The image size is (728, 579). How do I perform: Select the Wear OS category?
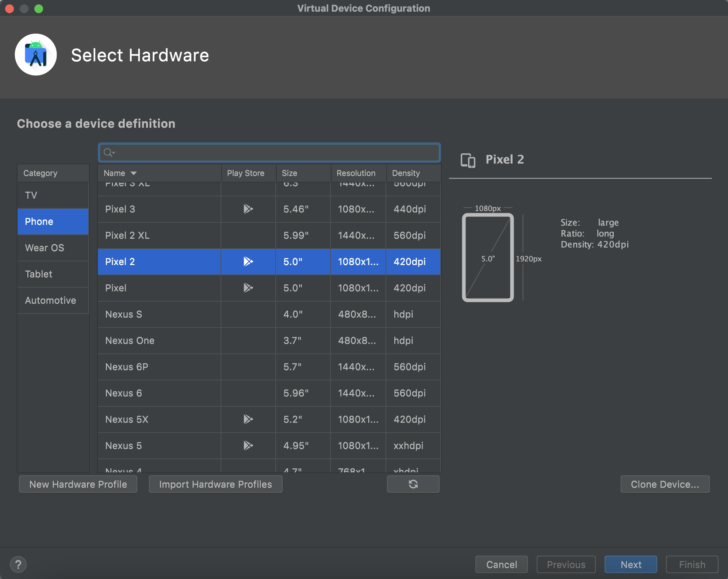53,248
